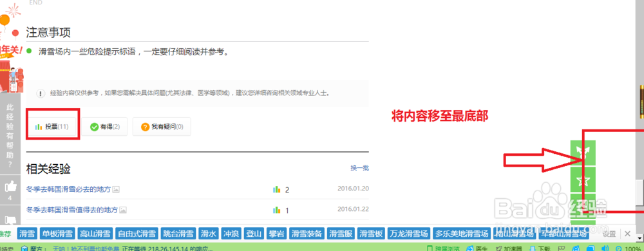Click the 有得(2) button

pos(104,127)
